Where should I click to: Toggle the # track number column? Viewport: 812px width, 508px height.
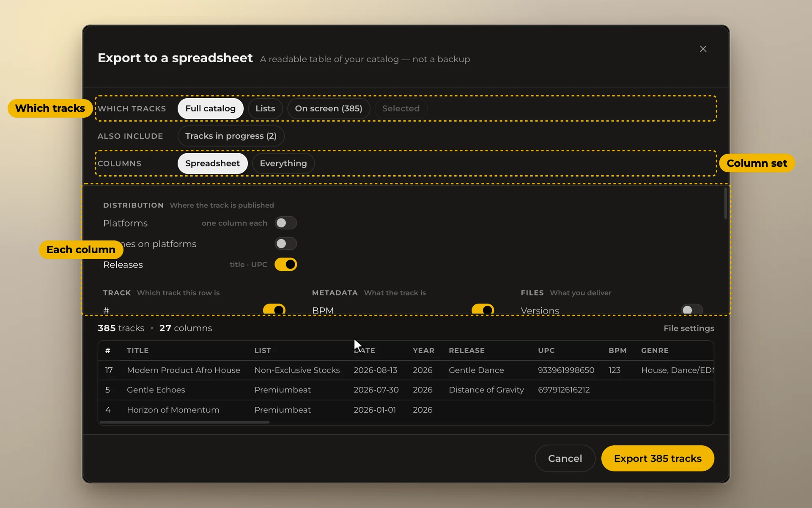pyautogui.click(x=274, y=310)
